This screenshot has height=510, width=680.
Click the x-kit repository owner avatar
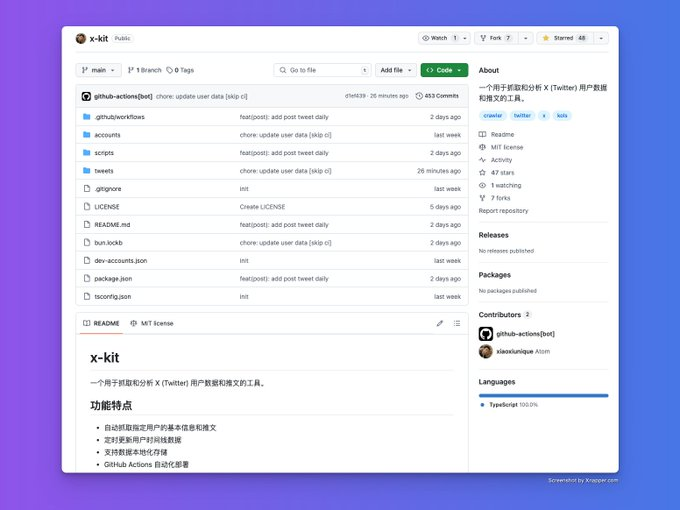tap(81, 38)
